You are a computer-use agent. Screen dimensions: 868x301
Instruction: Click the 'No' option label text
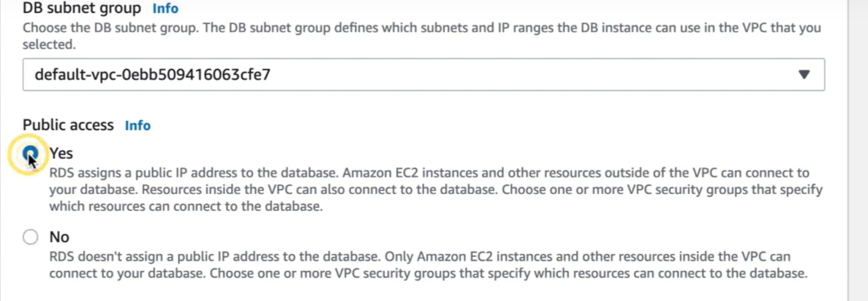[59, 237]
